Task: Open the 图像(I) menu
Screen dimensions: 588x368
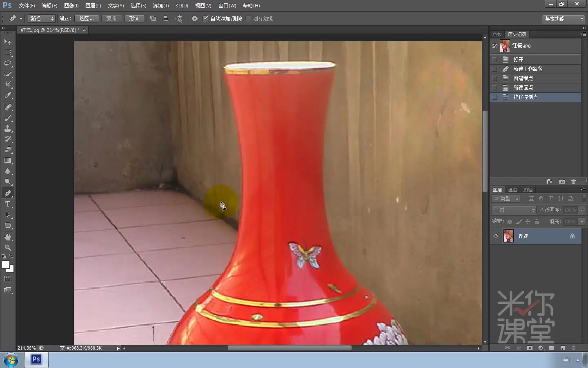Action: point(71,6)
